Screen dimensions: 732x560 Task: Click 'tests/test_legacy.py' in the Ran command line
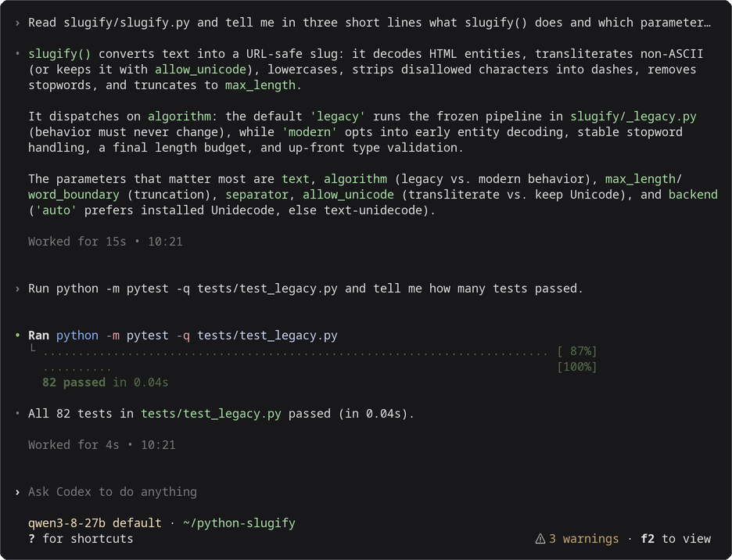267,336
